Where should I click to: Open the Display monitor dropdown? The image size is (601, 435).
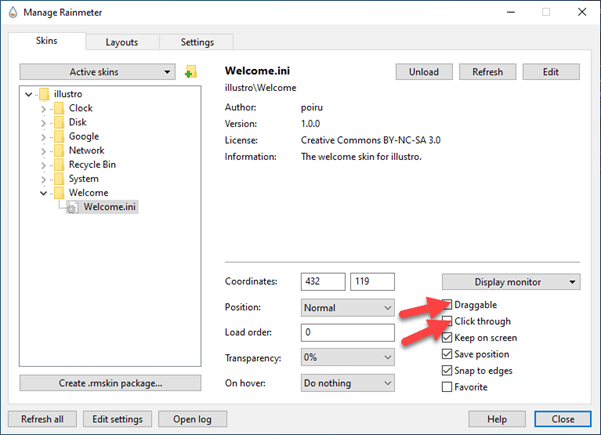click(x=511, y=282)
